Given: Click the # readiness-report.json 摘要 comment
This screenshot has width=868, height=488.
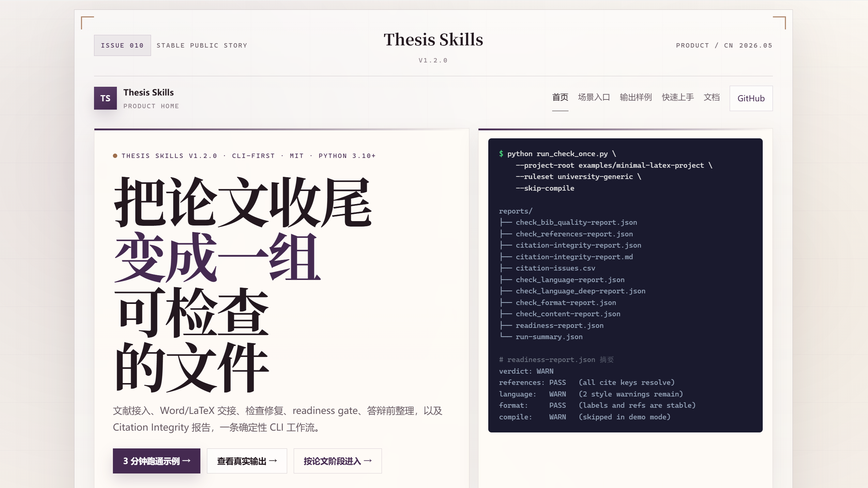Looking at the screenshot, I should [556, 359].
